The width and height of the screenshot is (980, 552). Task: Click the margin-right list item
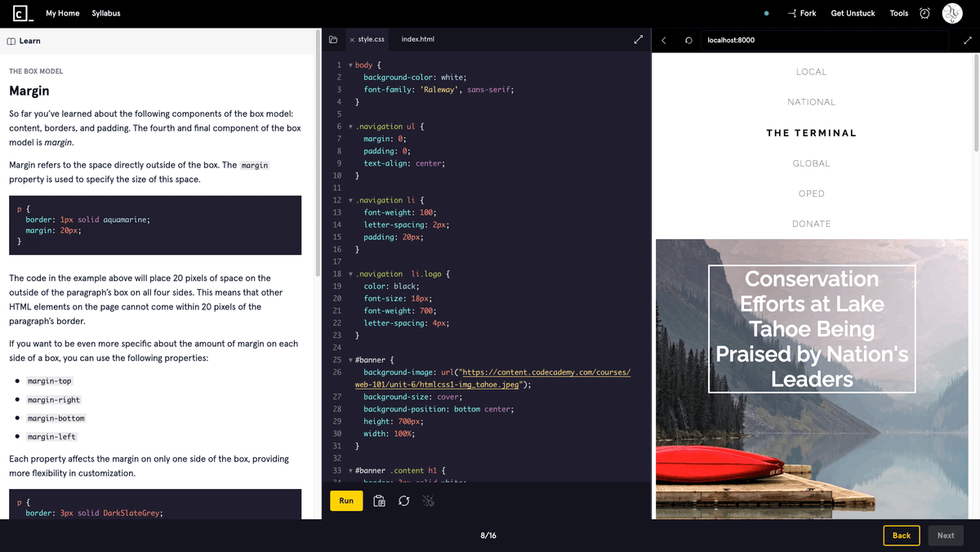point(54,400)
